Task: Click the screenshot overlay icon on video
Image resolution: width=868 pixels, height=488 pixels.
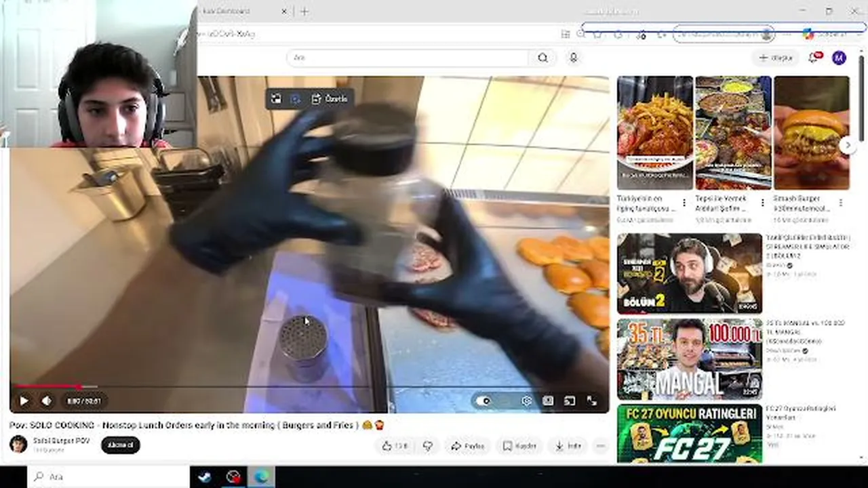Action: (276, 99)
